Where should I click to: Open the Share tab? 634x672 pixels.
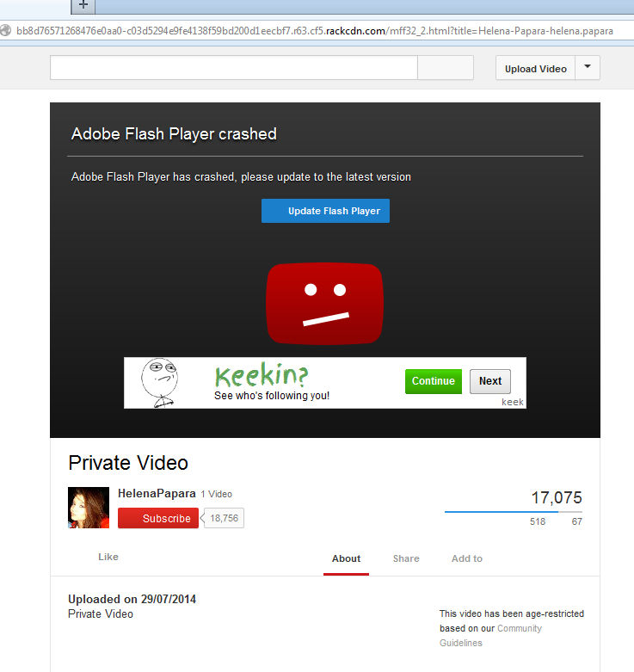(406, 558)
